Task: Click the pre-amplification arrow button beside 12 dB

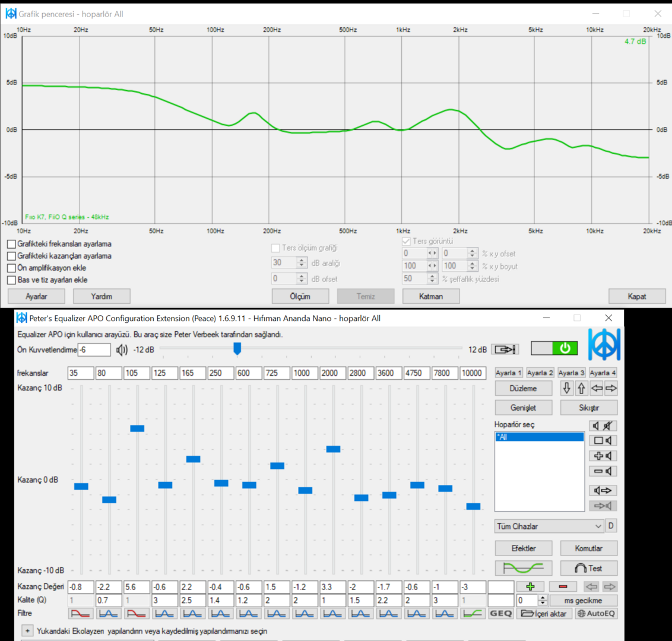Action: pos(505,350)
